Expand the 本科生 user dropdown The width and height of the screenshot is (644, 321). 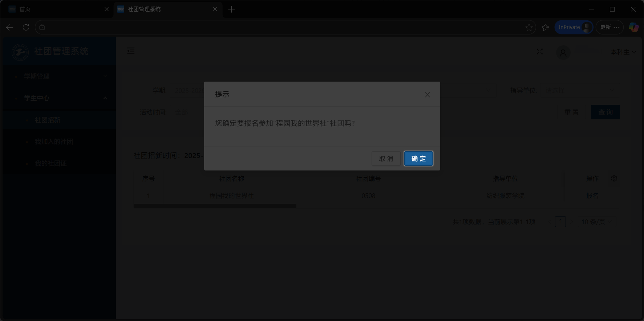point(623,52)
